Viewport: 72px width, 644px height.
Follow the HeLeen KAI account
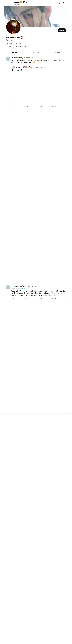[x=62, y=30]
